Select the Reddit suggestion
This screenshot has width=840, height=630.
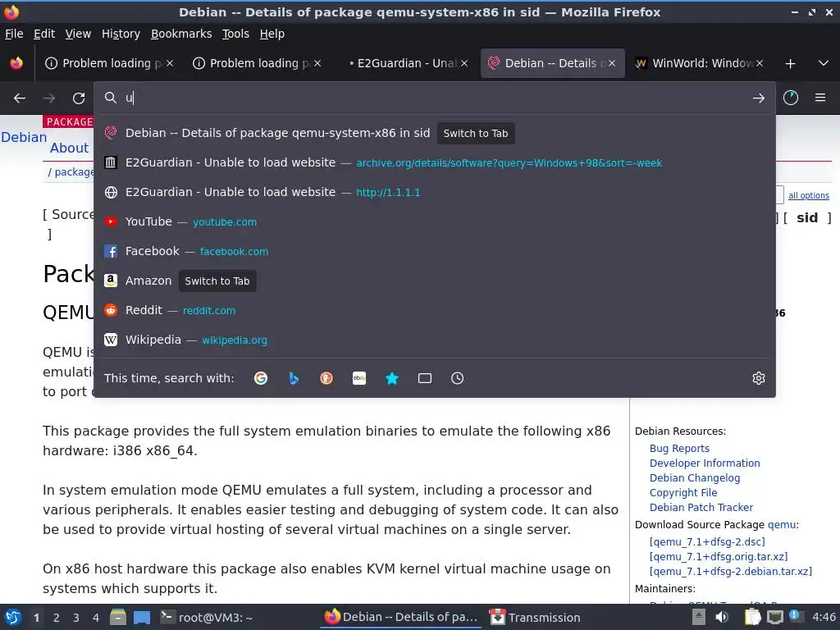(x=435, y=310)
